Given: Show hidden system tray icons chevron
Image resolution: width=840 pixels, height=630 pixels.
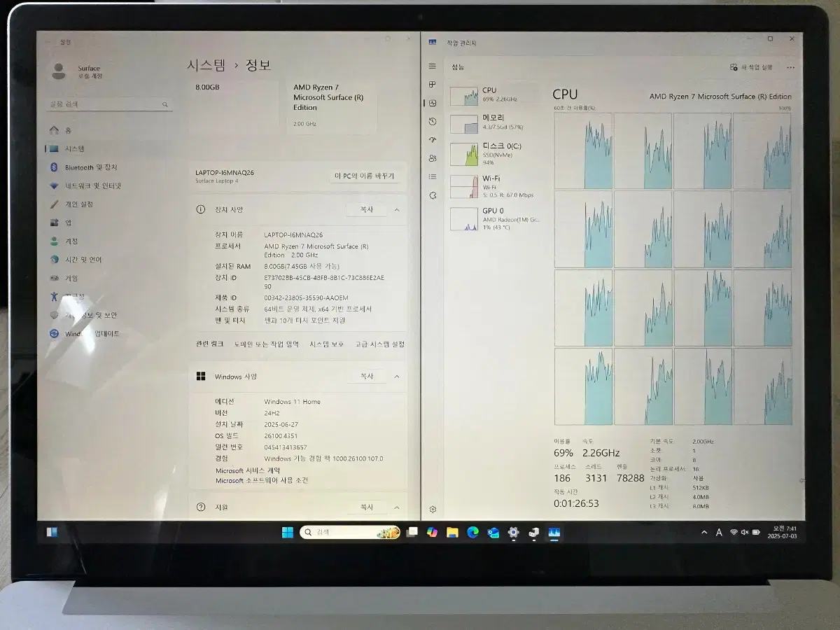Looking at the screenshot, I should pos(704,533).
